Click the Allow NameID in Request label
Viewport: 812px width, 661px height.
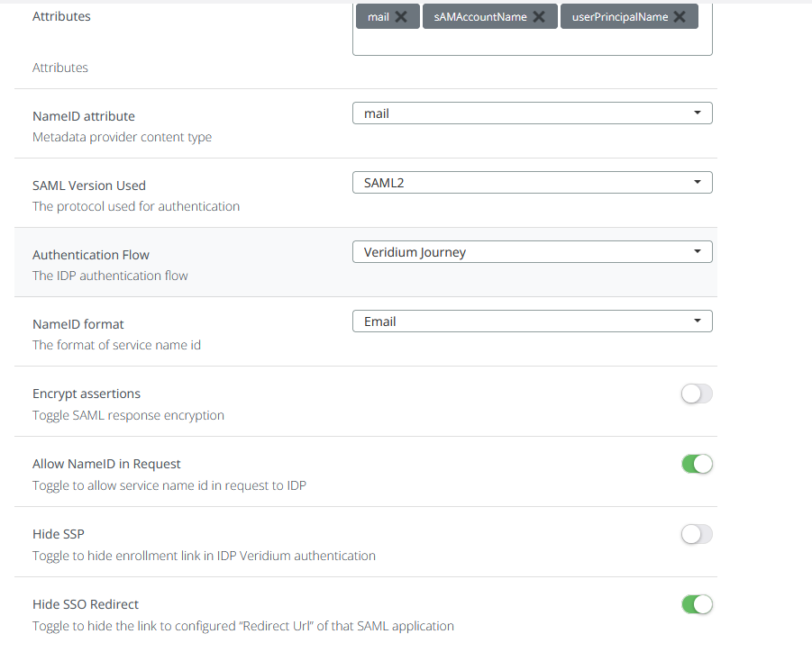pyautogui.click(x=106, y=464)
